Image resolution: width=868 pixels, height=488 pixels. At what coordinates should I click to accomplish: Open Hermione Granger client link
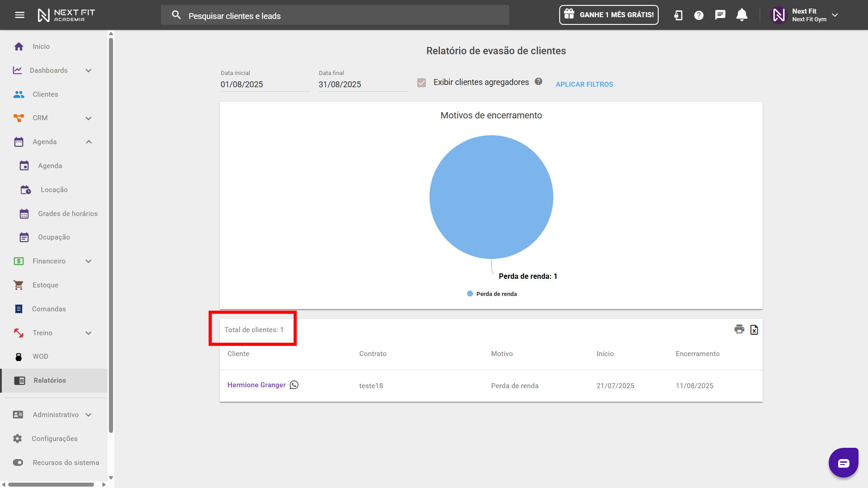256,385
